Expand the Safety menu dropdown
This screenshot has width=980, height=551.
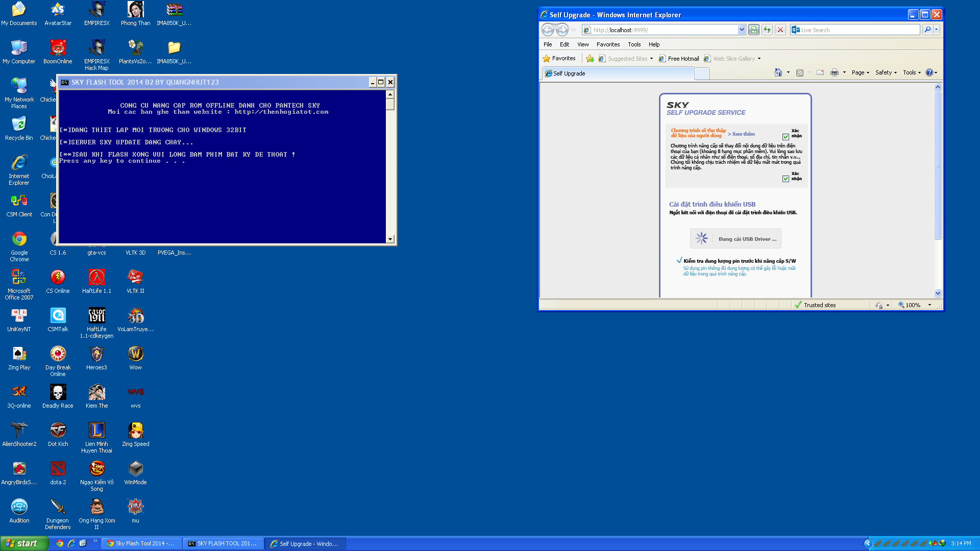pyautogui.click(x=886, y=72)
